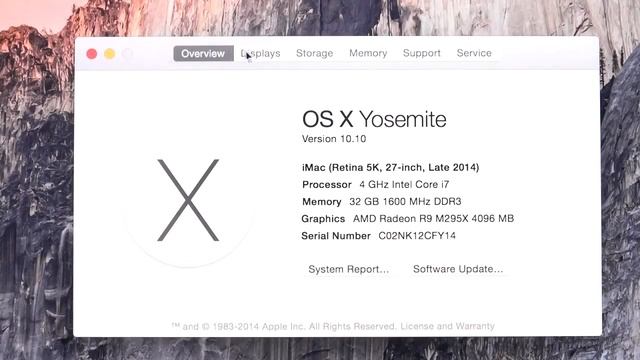640x360 pixels.
Task: Click the AMD Radeon R9 M295X 4096 MB value
Action: (x=433, y=219)
